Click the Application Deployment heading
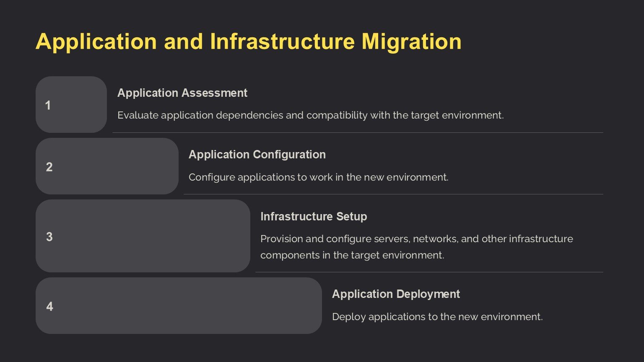 point(395,294)
